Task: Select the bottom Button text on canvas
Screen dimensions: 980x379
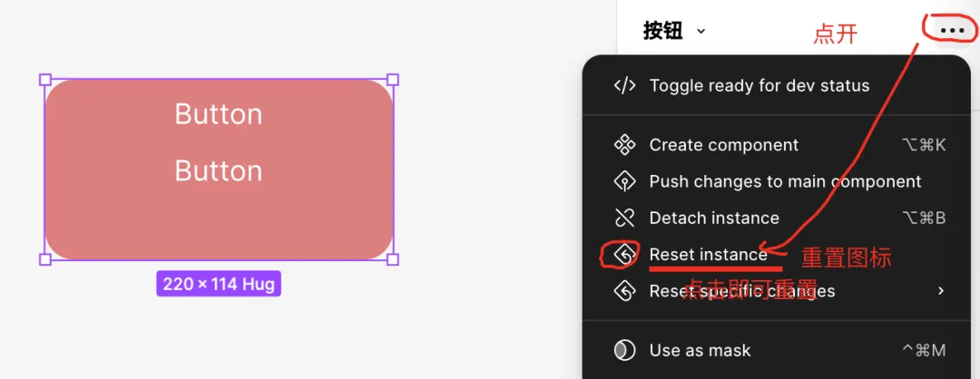Action: tap(218, 170)
